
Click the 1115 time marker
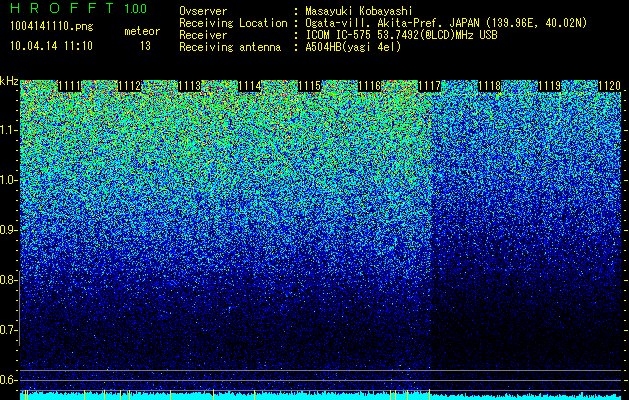310,86
